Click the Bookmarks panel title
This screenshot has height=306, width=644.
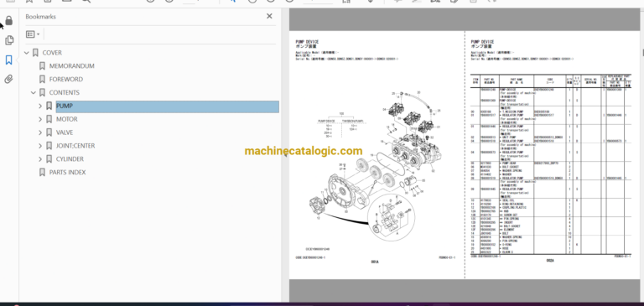[40, 17]
